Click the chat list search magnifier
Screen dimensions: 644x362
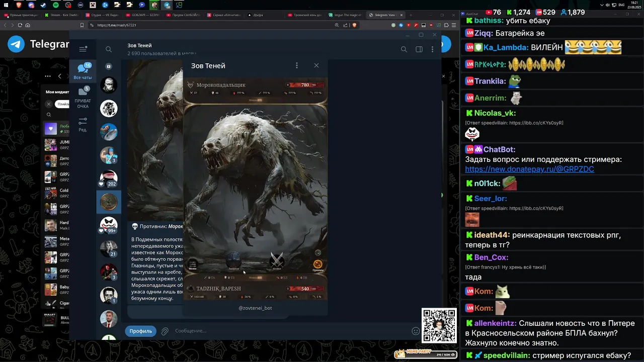click(109, 49)
